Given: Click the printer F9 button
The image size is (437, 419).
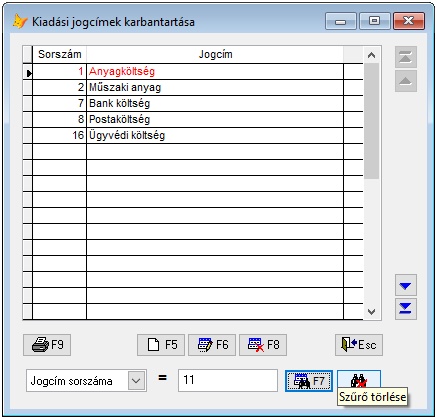Looking at the screenshot, I should [47, 345].
